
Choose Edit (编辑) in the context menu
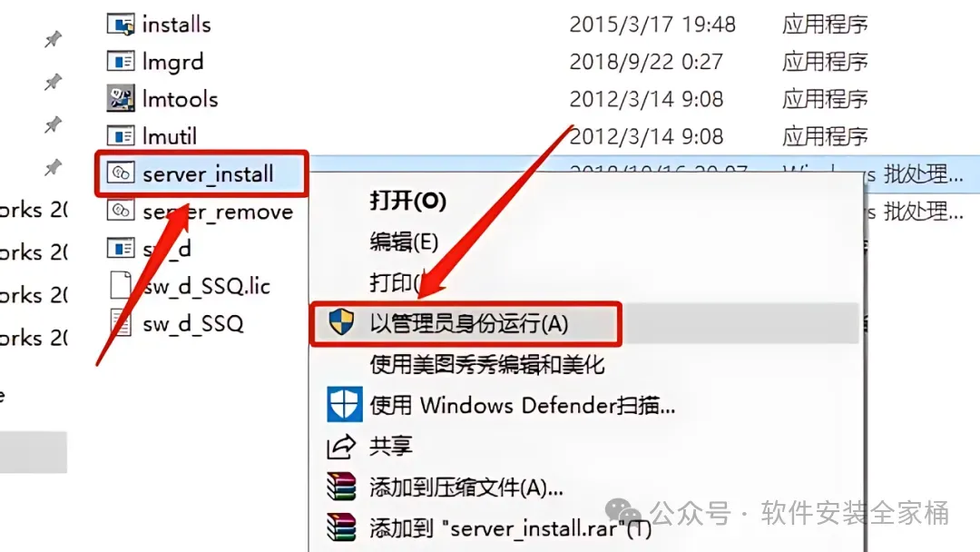[x=404, y=241]
